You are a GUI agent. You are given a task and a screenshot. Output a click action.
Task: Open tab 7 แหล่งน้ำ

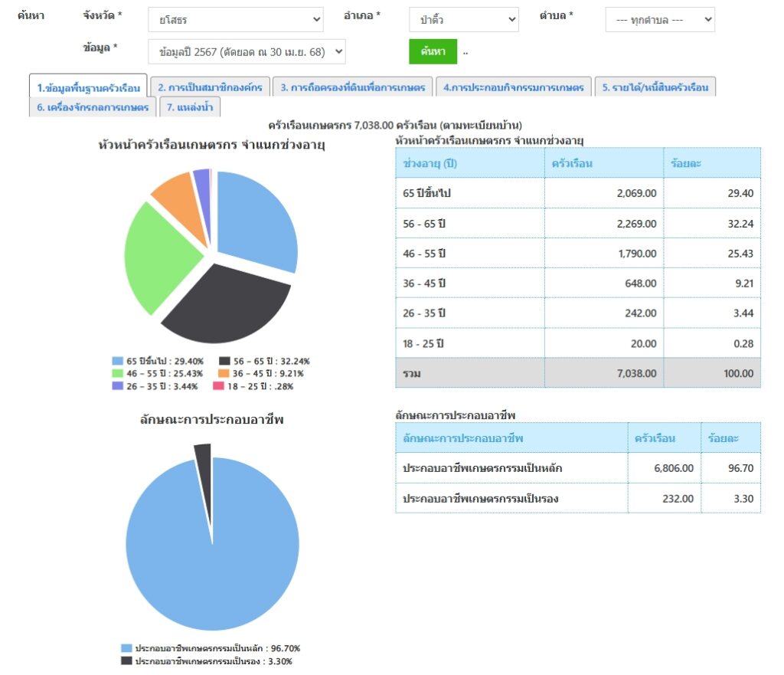pyautogui.click(x=190, y=108)
